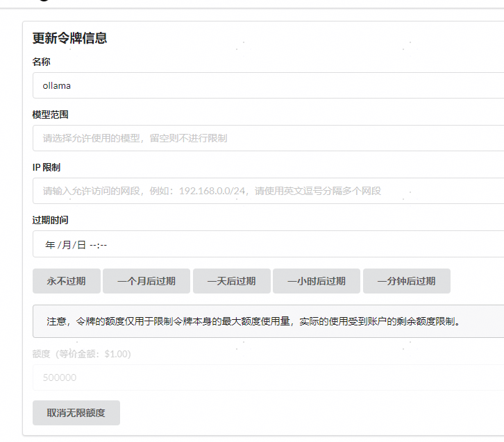Select the 月 segment in expiry date

pyautogui.click(x=66, y=245)
